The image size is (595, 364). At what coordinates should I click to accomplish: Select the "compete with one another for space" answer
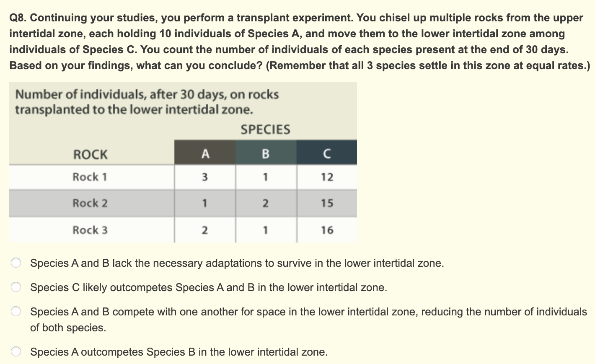[x=16, y=312]
